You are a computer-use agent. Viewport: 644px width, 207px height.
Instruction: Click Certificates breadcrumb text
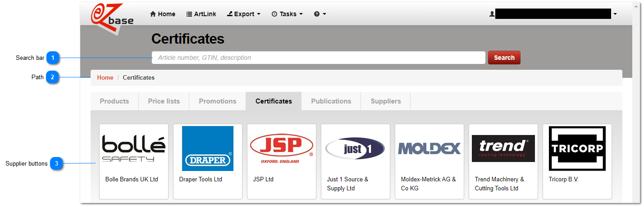click(139, 77)
